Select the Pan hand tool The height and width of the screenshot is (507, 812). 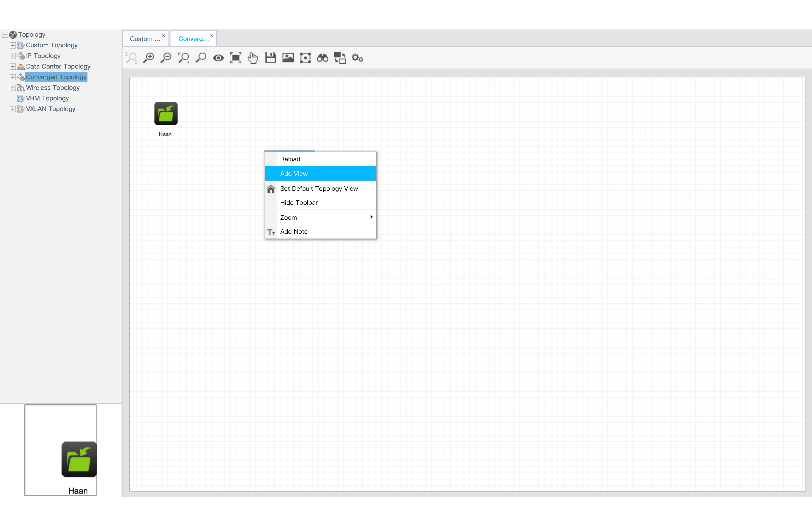click(x=253, y=58)
